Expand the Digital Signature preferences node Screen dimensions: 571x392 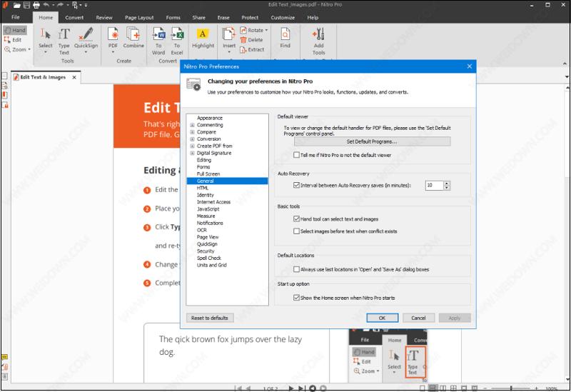pos(193,153)
